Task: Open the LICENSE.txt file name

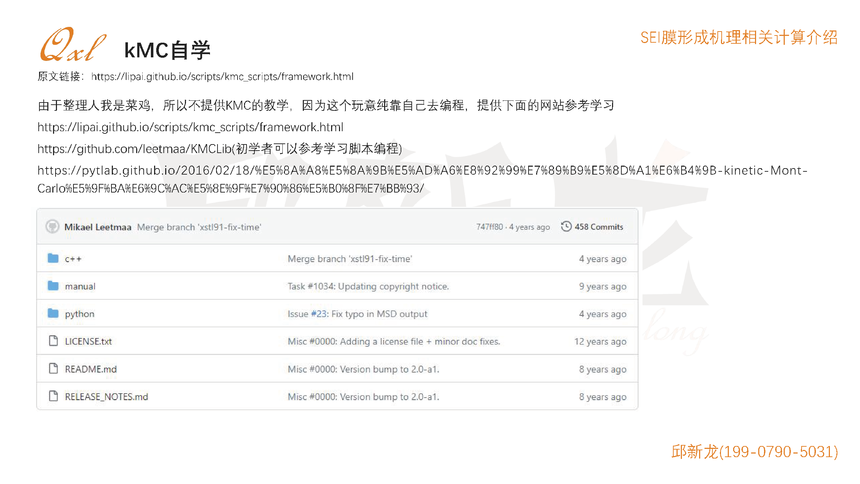Action: click(88, 341)
